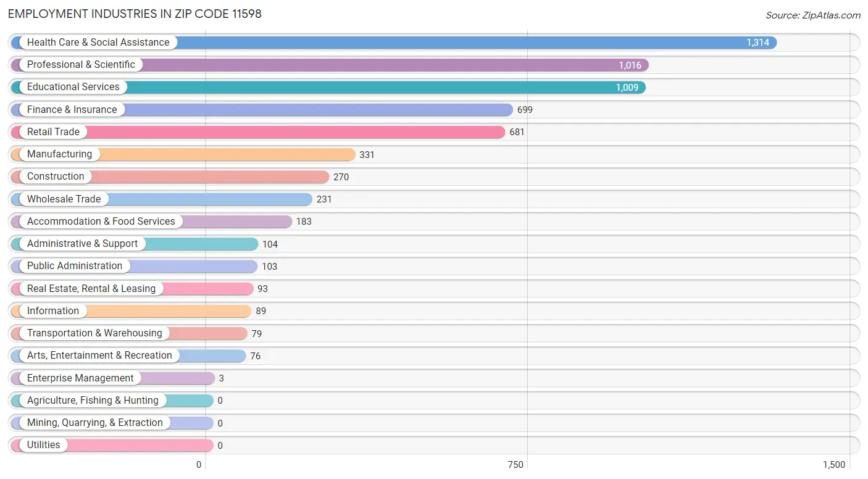Click the Enterprise Management label

pyautogui.click(x=80, y=378)
